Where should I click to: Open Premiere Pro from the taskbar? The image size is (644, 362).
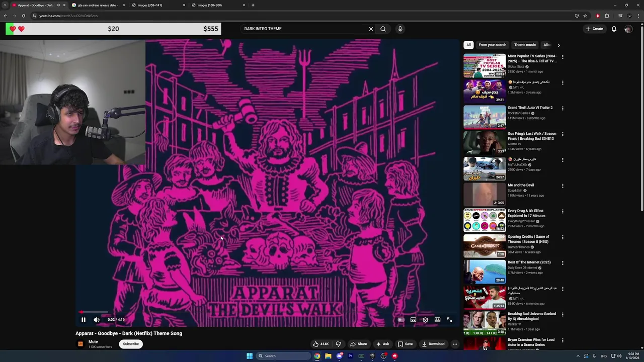pyautogui.click(x=350, y=356)
